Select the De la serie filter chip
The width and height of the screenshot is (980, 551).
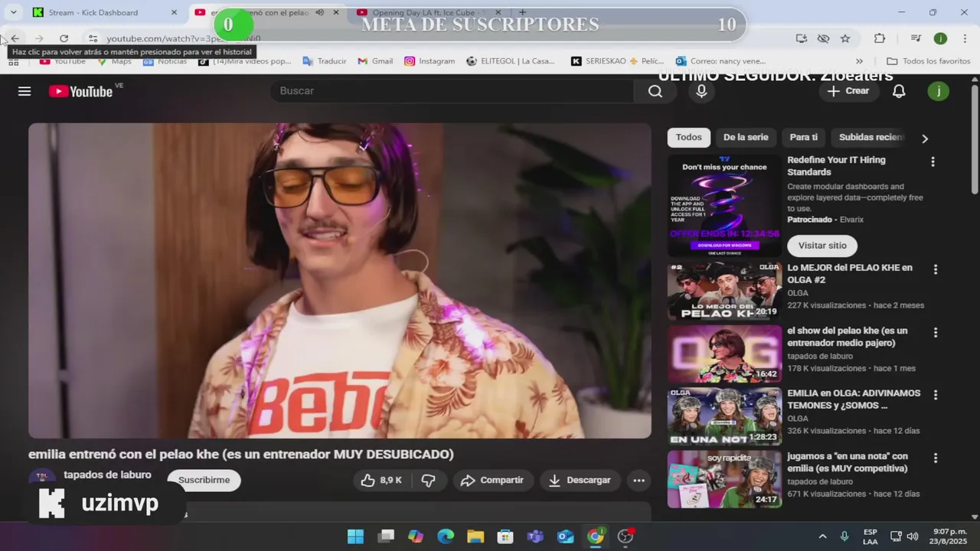click(746, 137)
